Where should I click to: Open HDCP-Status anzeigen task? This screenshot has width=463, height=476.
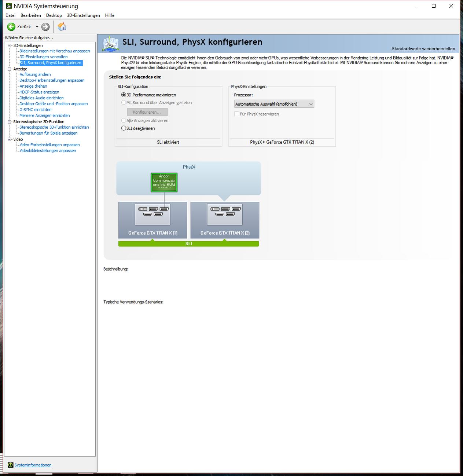tap(39, 92)
